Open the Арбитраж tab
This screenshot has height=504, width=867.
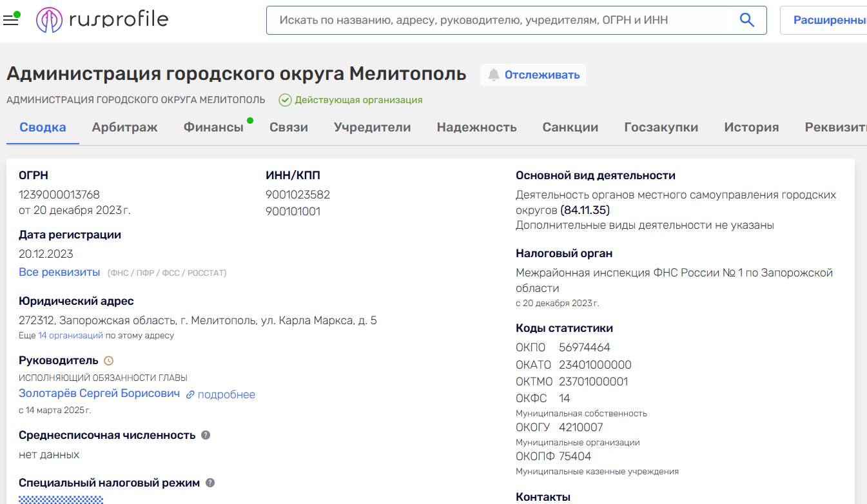coord(124,127)
